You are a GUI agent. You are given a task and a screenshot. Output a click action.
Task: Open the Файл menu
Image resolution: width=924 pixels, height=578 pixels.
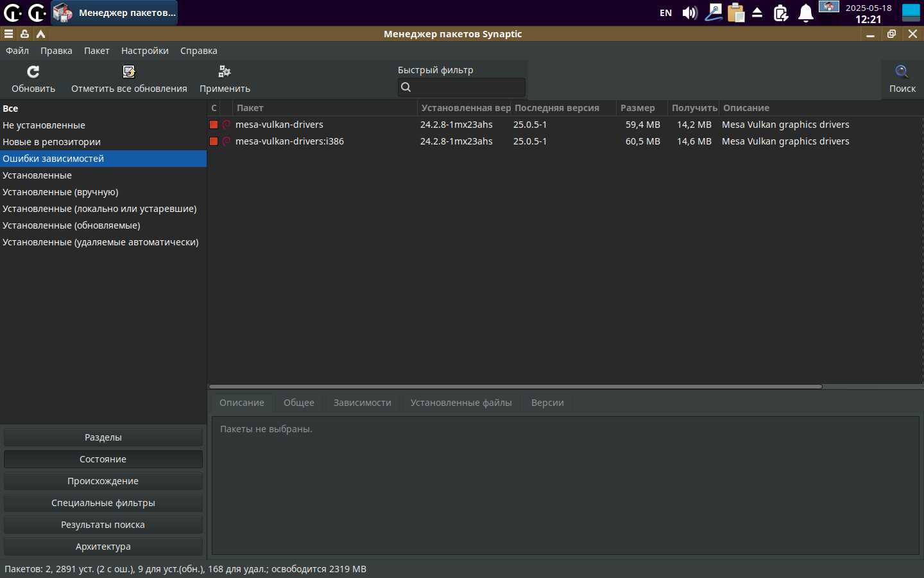pos(17,51)
